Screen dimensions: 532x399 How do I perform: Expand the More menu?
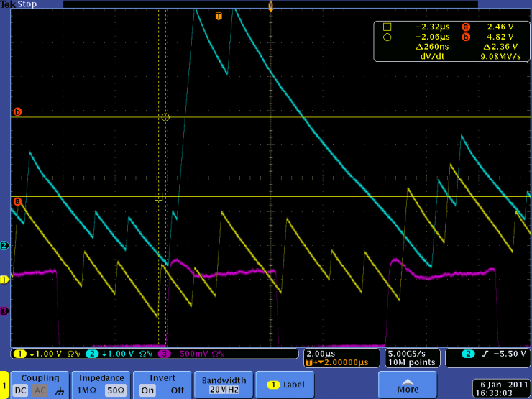pos(408,385)
